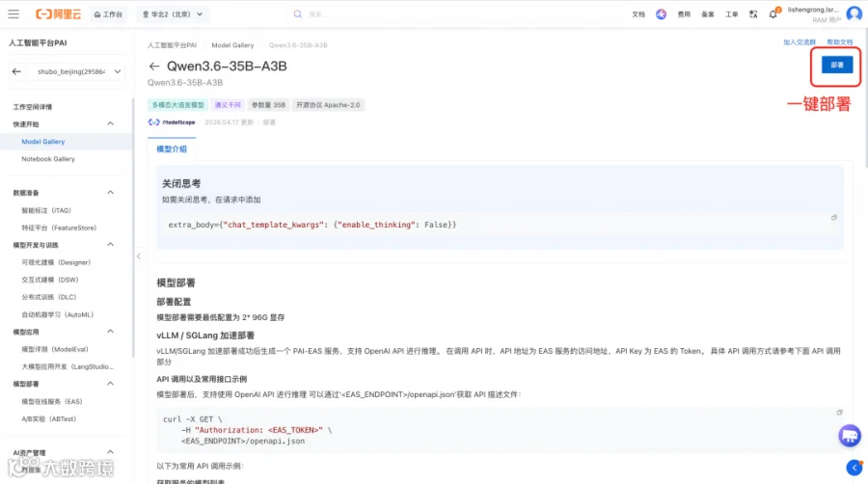Open the 费用 top menu item
The image size is (868, 484).
684,14
